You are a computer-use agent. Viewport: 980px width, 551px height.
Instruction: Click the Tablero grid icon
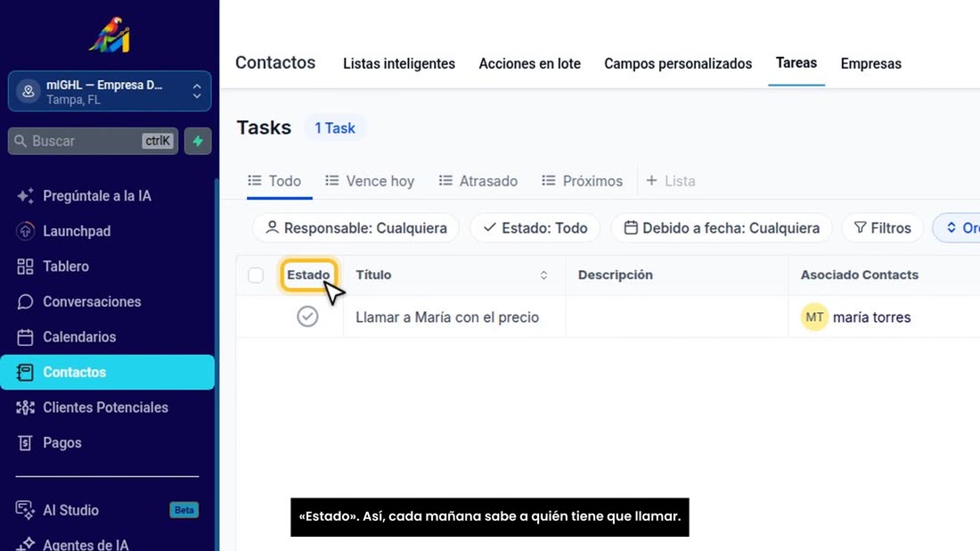(25, 267)
